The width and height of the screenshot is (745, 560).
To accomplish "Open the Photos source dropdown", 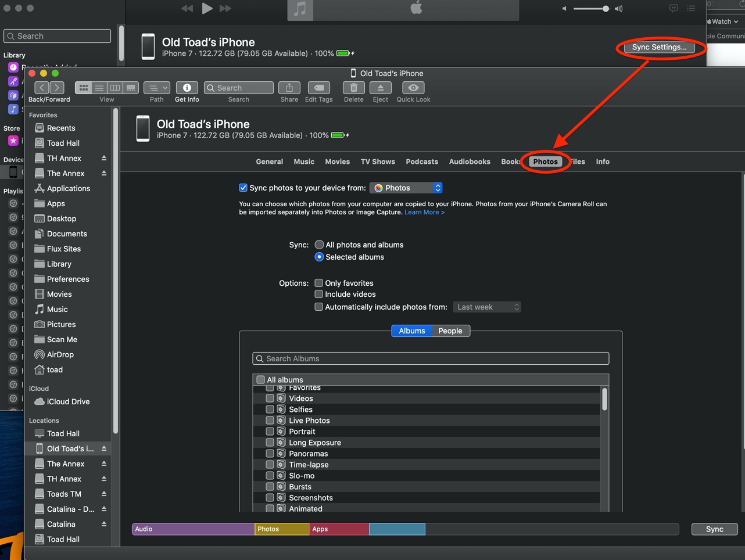I will 406,188.
